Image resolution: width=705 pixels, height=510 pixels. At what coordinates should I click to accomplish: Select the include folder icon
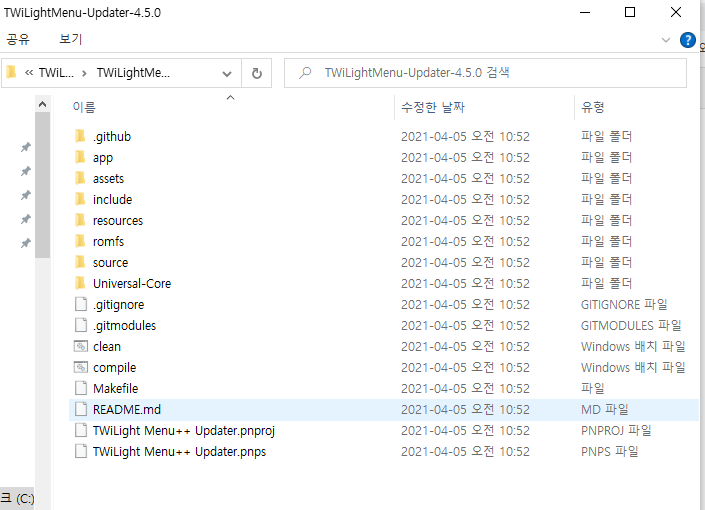coord(80,199)
